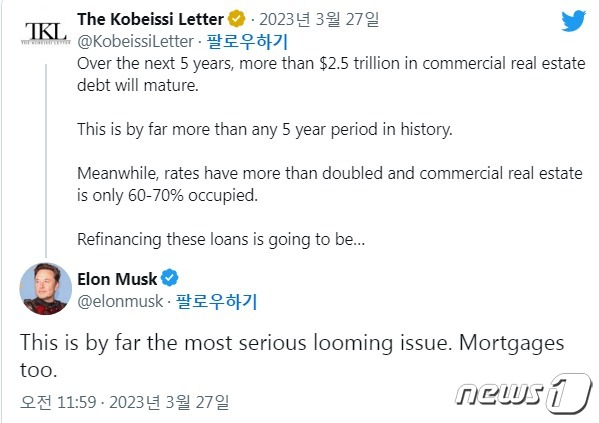This screenshot has width=599, height=423.
Task: Follow @KobeissiLetter via 팔로우하기
Action: coord(247,42)
